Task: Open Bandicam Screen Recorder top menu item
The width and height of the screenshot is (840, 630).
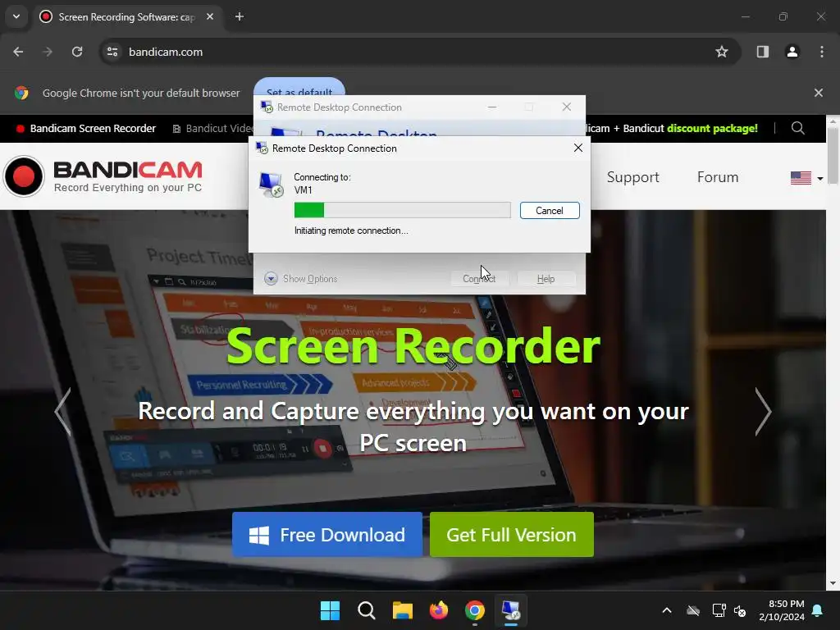Action: (86, 129)
